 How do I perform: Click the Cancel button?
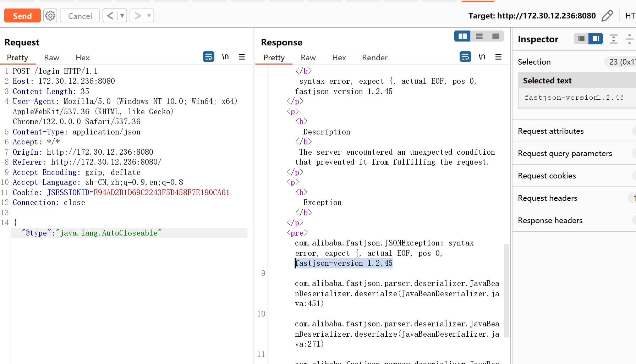coord(80,16)
